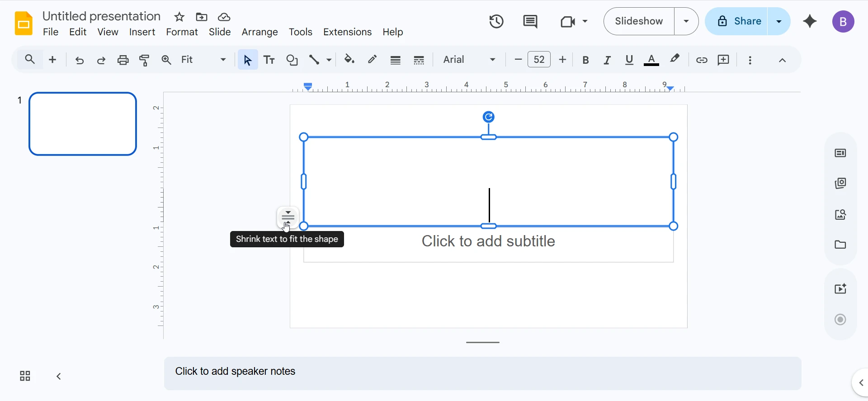
Task: Toggle underline formatting
Action: [x=629, y=60]
